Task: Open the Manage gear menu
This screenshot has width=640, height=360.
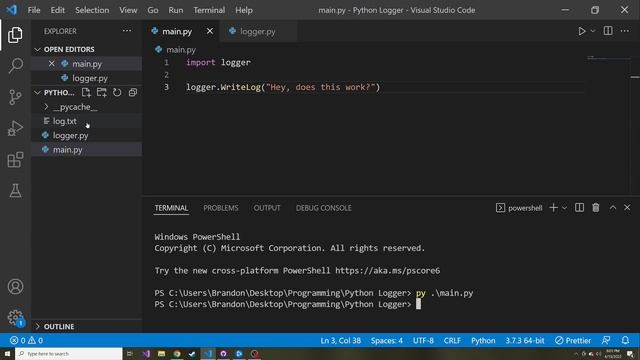Action: pyautogui.click(x=15, y=317)
